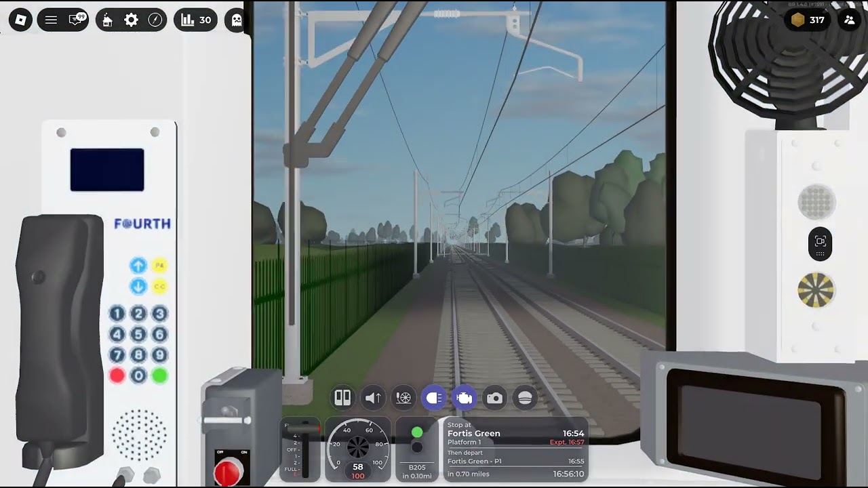Open the players list icon
Image resolution: width=868 pixels, height=488 pixels.
(850, 20)
